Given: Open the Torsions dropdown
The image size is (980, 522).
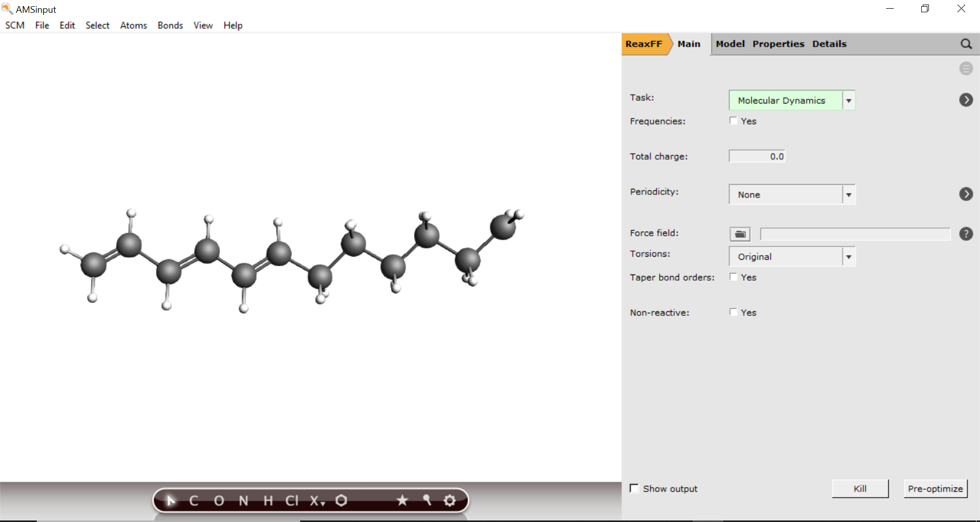Looking at the screenshot, I should point(848,257).
